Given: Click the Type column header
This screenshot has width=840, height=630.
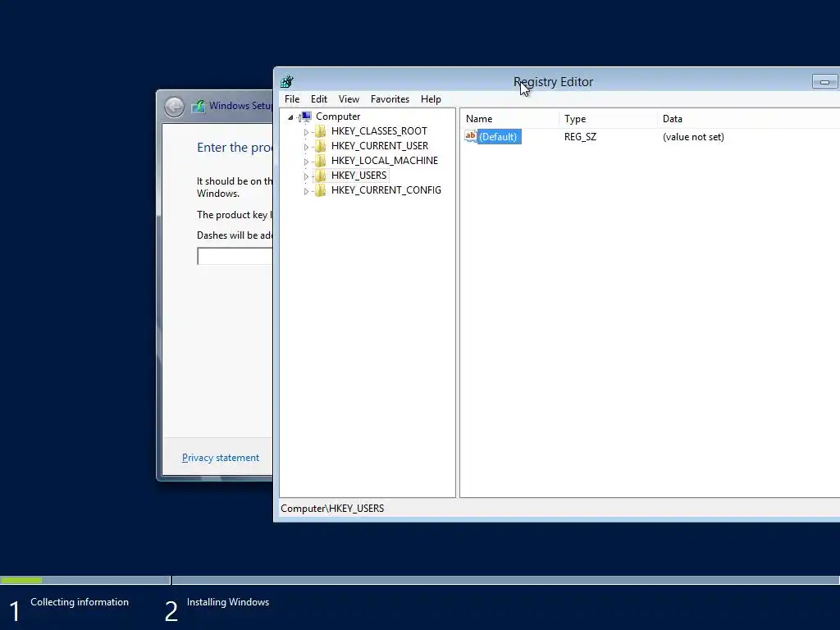Looking at the screenshot, I should [608, 119].
